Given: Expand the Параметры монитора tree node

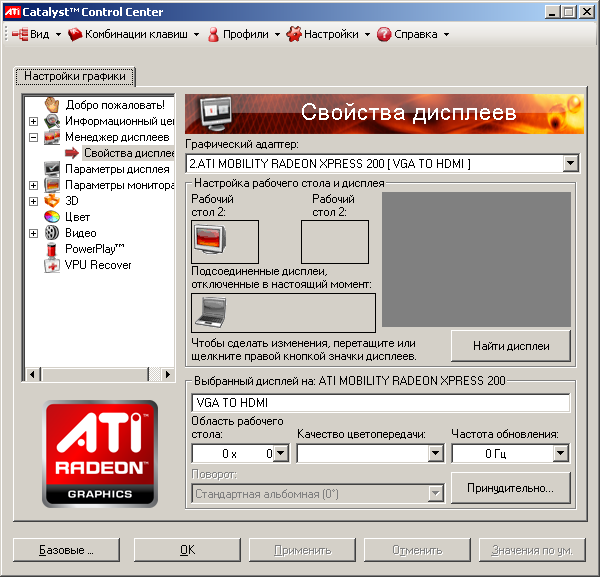Looking at the screenshot, I should 34,185.
